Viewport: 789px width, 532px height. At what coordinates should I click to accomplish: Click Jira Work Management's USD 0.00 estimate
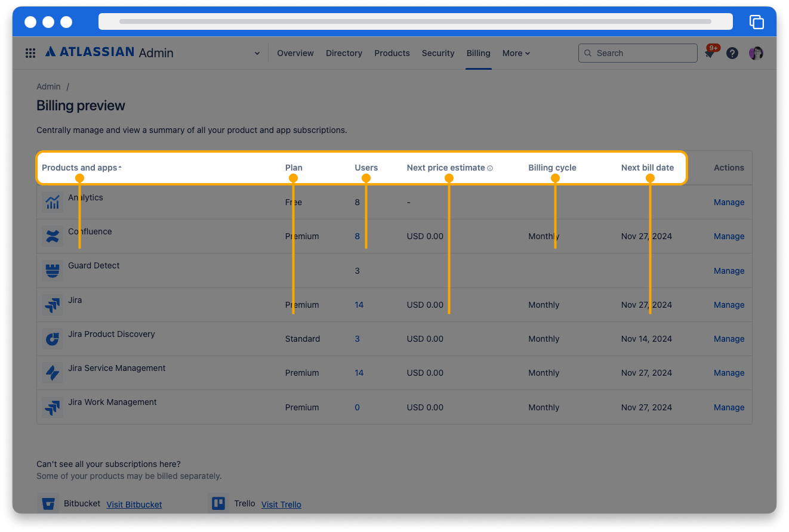point(425,407)
